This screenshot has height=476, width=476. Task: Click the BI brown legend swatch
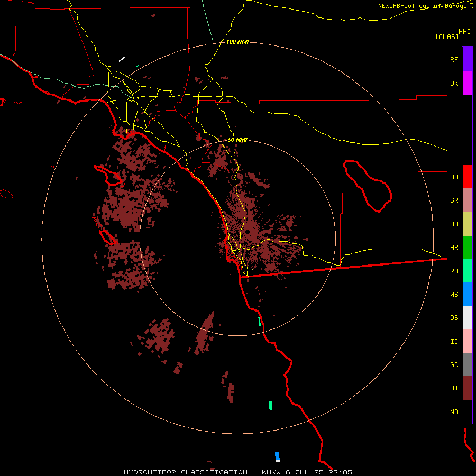[x=467, y=388]
